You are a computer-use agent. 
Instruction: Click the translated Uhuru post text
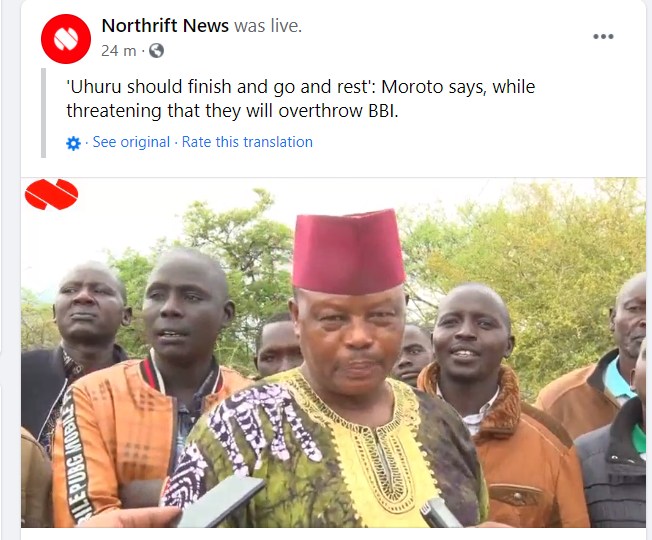pyautogui.click(x=300, y=99)
